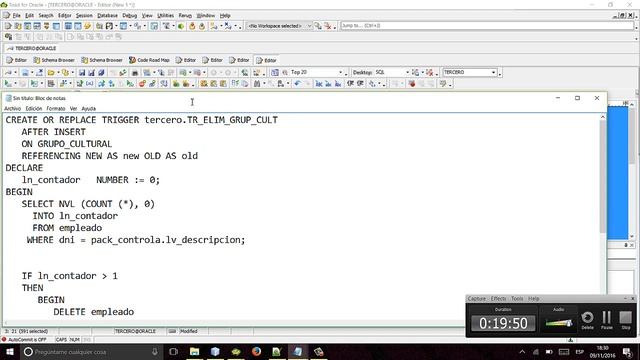Click the ESP language indicator
The image size is (640, 360).
(x=579, y=352)
